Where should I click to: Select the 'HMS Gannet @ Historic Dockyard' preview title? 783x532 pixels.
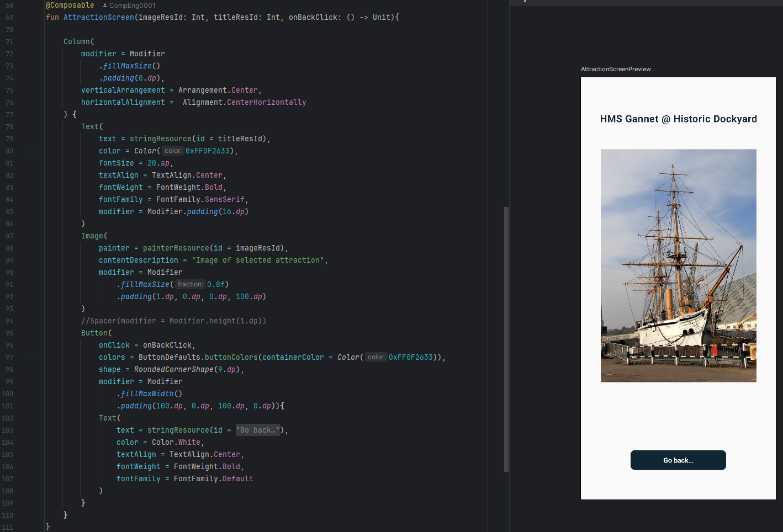(x=679, y=119)
